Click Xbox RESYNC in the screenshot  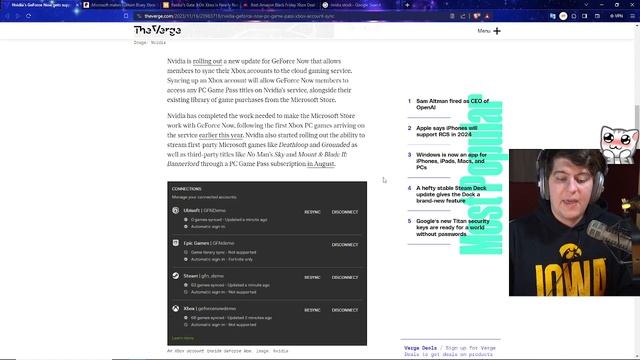click(x=312, y=310)
